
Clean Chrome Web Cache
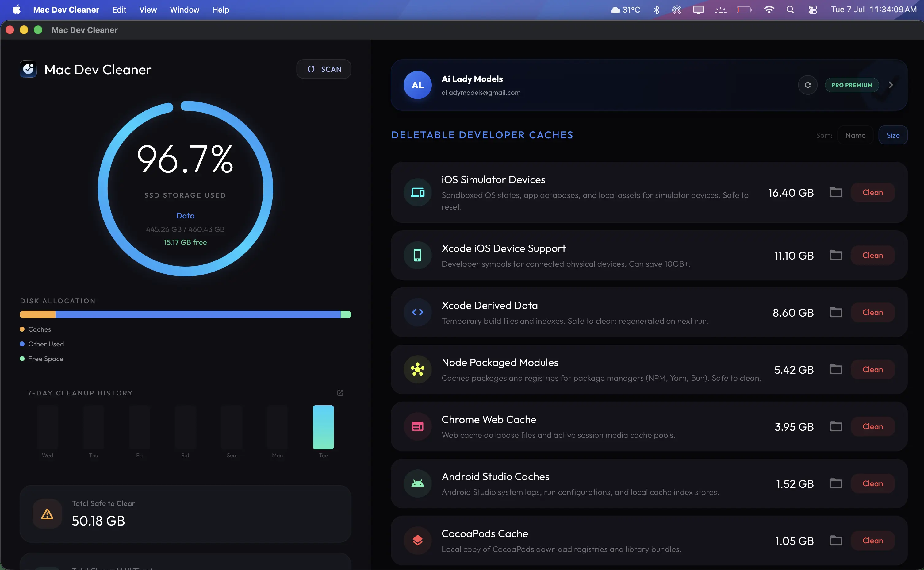[872, 427]
